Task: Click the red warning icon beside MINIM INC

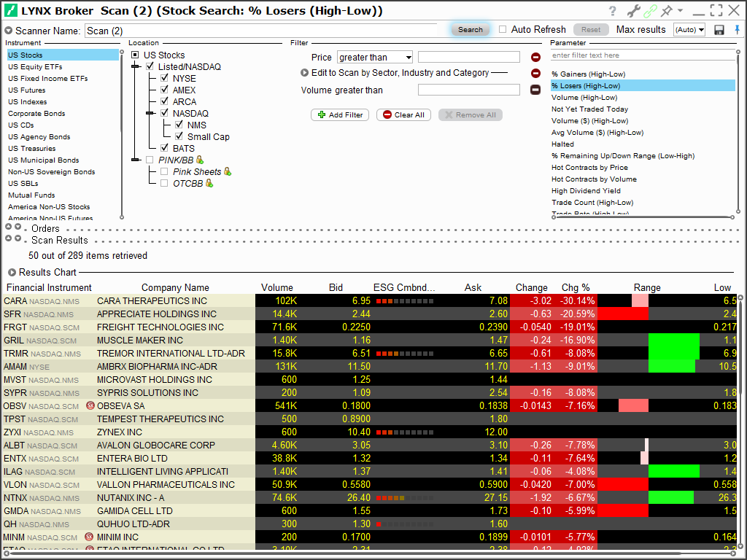Action: pyautogui.click(x=89, y=537)
